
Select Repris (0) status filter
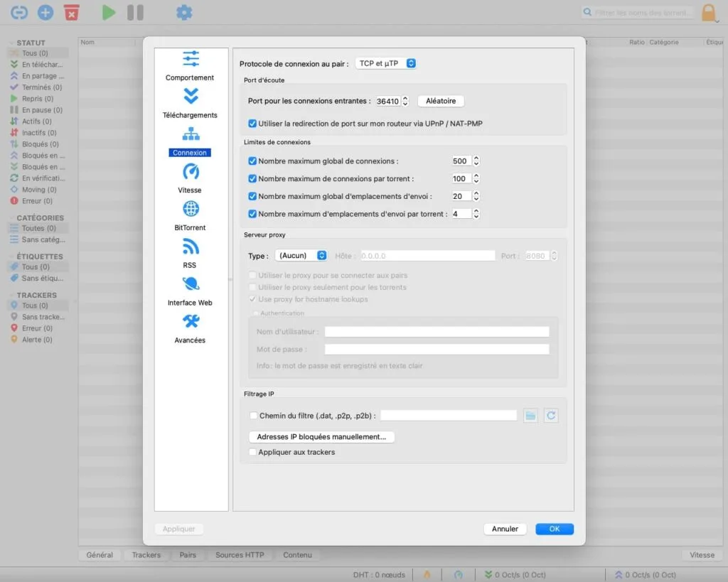point(38,98)
